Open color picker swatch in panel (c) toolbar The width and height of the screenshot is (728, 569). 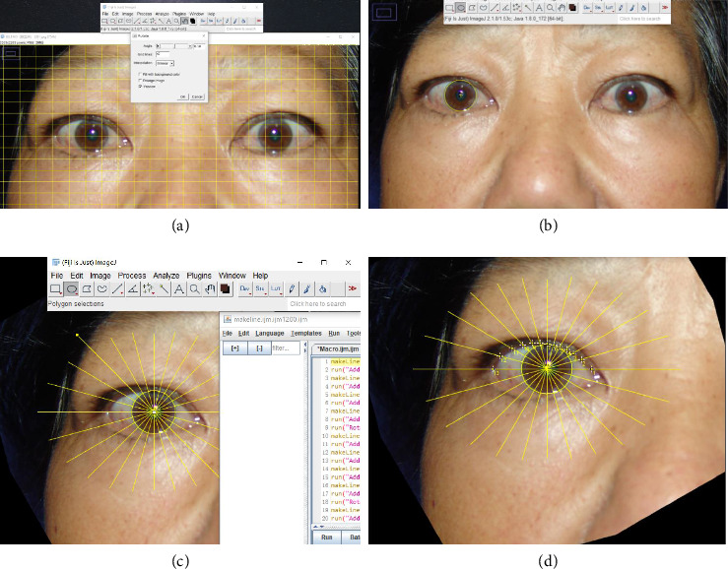click(226, 289)
